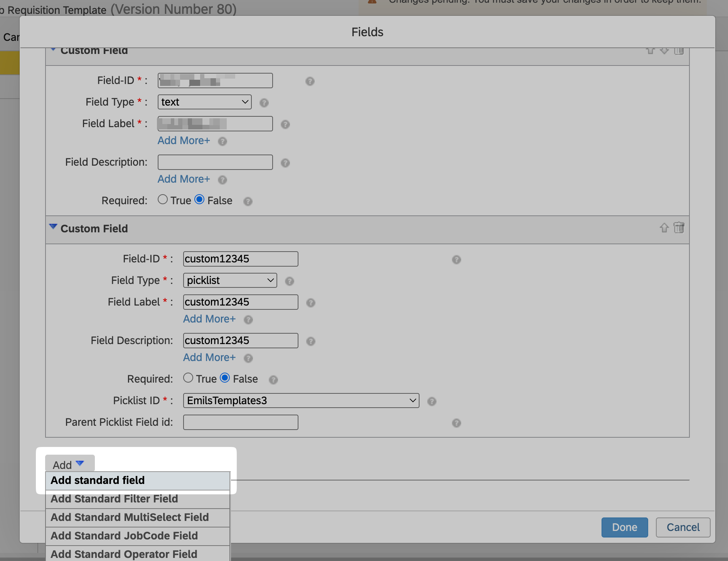Viewport: 728px width, 561px height.
Task: Click the Parent Picklist Field id input
Action: pos(240,422)
